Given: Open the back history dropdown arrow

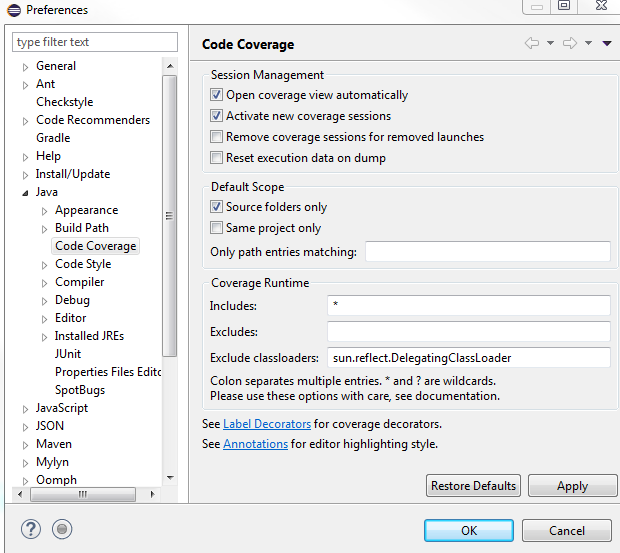Looking at the screenshot, I should pos(550,43).
